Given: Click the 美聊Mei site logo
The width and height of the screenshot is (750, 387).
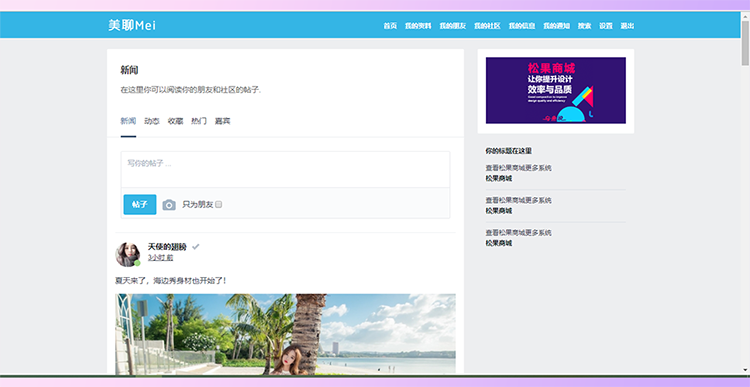Looking at the screenshot, I should coord(132,25).
